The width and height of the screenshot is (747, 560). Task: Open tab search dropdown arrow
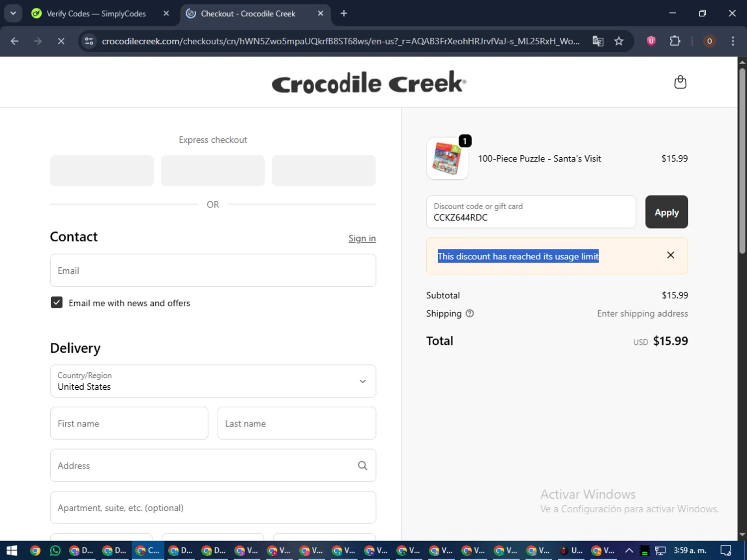point(13,13)
